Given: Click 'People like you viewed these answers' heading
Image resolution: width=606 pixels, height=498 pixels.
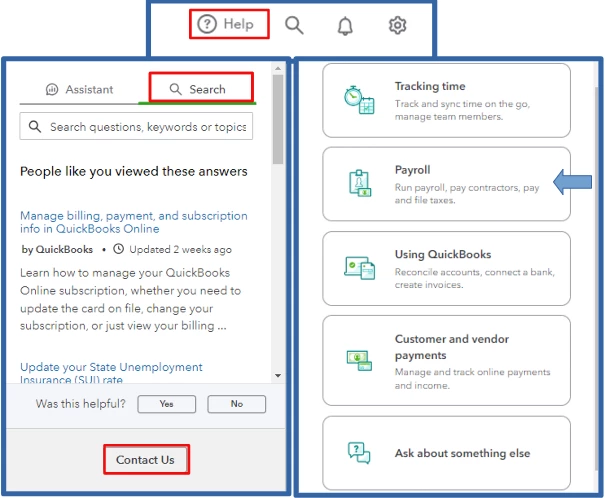Looking at the screenshot, I should 134,171.
